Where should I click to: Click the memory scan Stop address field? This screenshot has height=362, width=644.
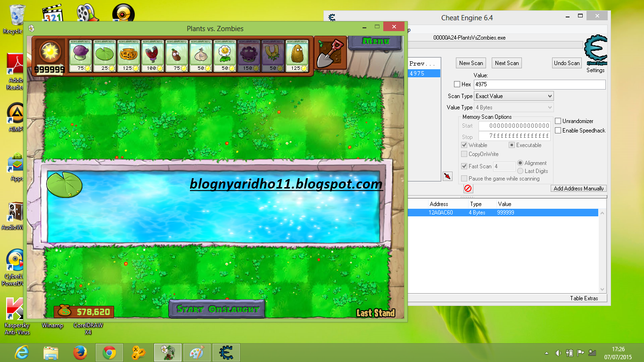514,136
